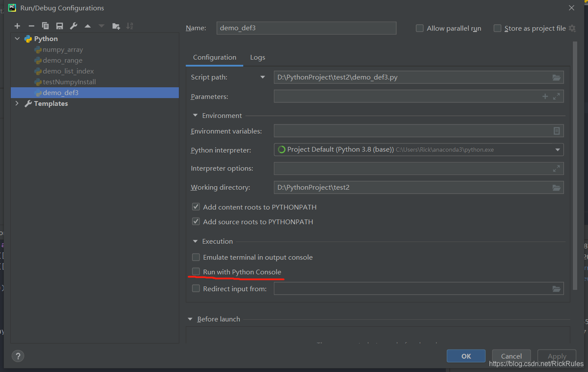Edit environment variables list icon
Viewport: 588px width, 372px height.
(x=556, y=131)
